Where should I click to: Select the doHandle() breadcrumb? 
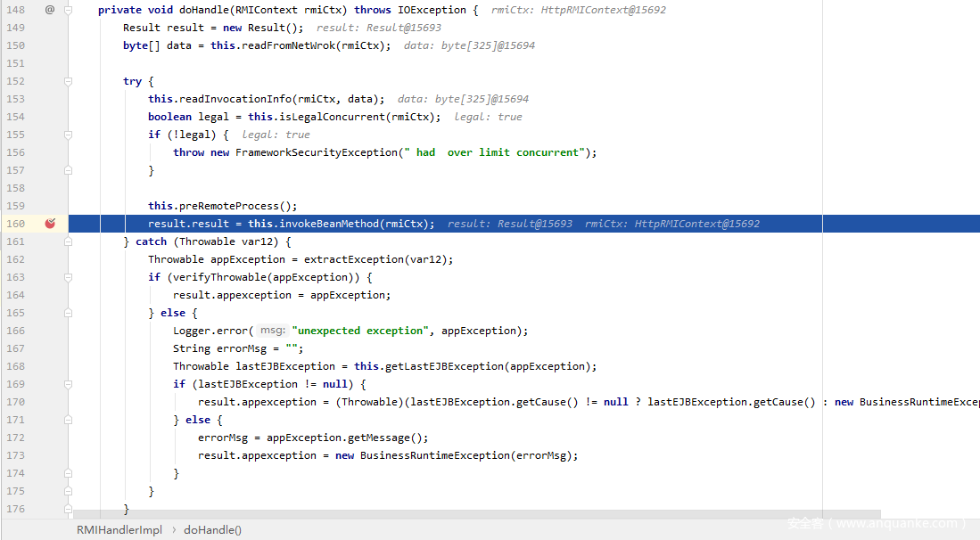point(212,529)
